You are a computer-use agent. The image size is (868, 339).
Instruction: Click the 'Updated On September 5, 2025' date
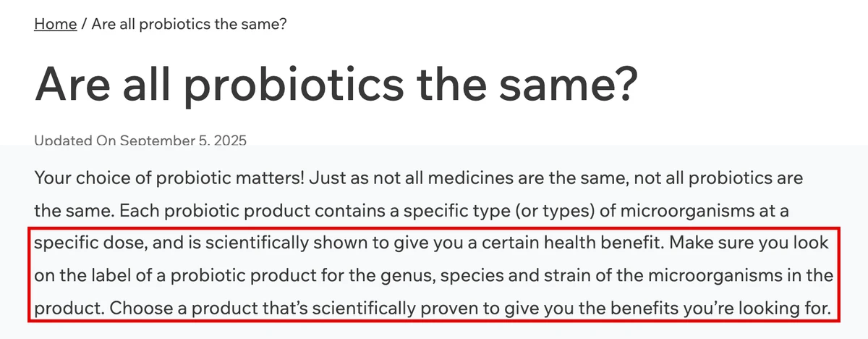[x=140, y=141]
